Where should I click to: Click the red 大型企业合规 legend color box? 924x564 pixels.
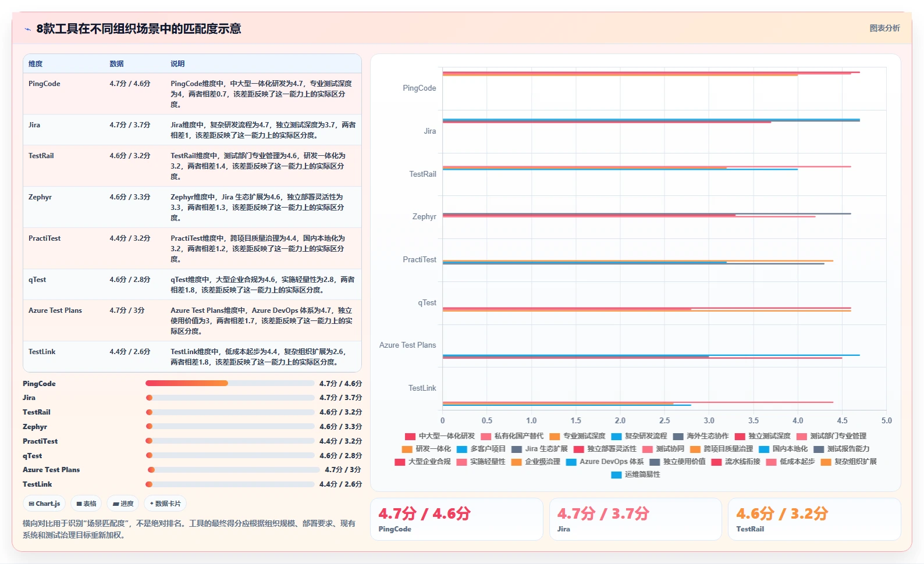(x=400, y=462)
